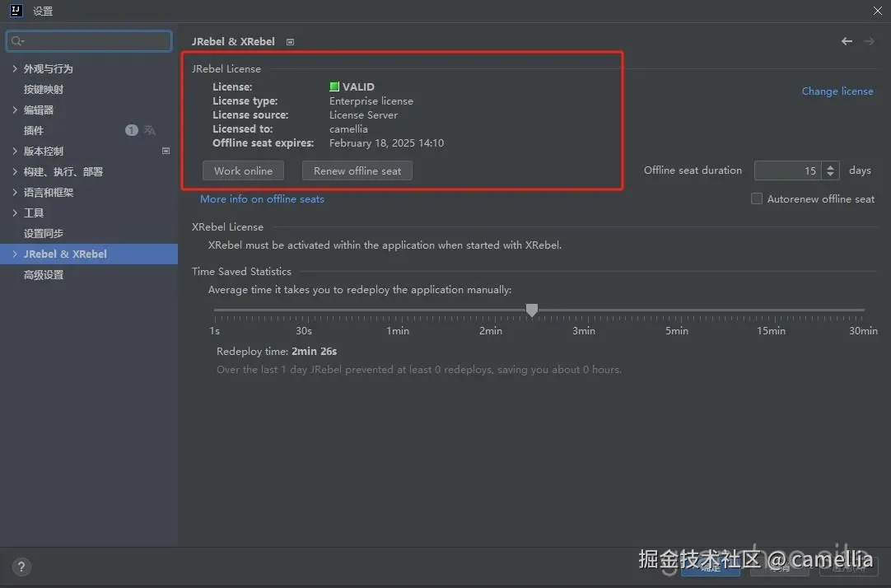891x588 pixels.
Task: Expand the 外观与行为 tree node
Action: 15,68
